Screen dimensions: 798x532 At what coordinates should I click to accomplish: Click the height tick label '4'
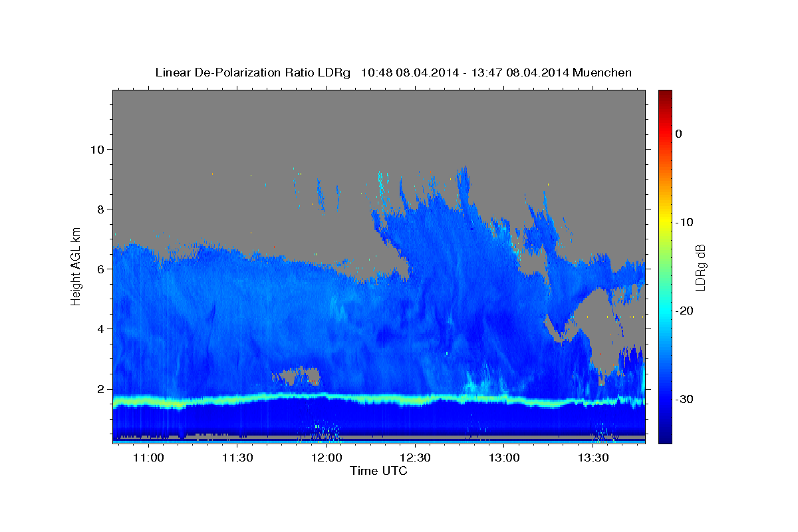pyautogui.click(x=101, y=329)
